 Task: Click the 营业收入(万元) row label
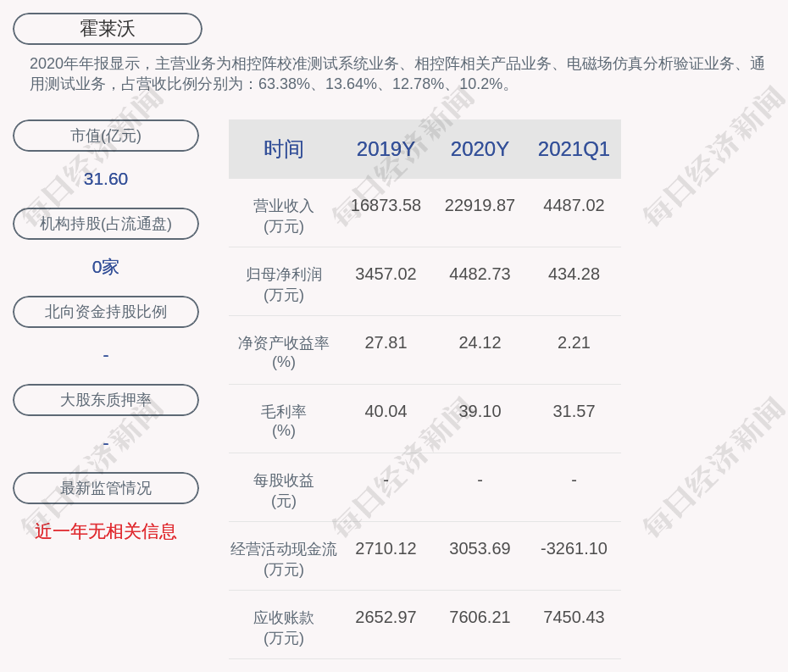point(283,215)
